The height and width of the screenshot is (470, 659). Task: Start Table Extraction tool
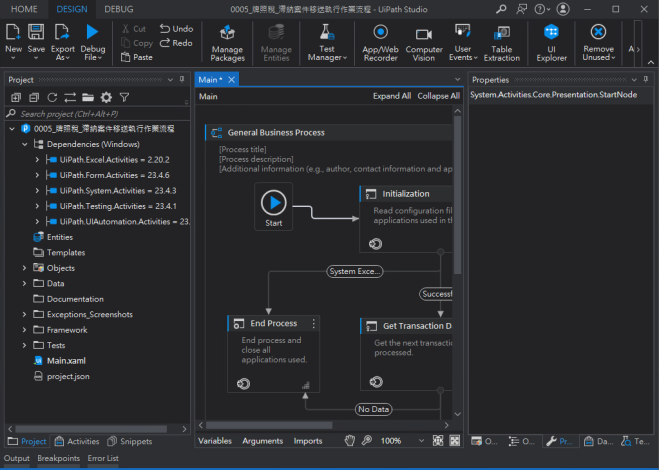click(501, 43)
